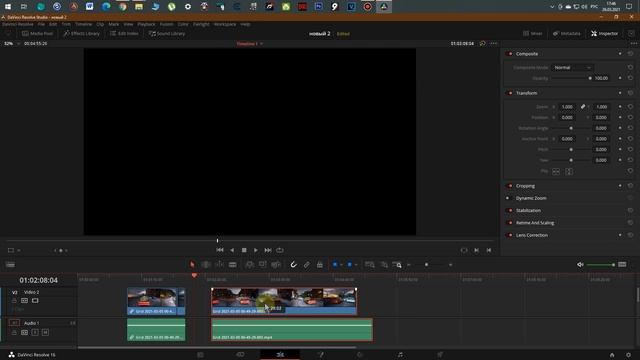
Task: Play timeline in reverse
Action: point(232,250)
